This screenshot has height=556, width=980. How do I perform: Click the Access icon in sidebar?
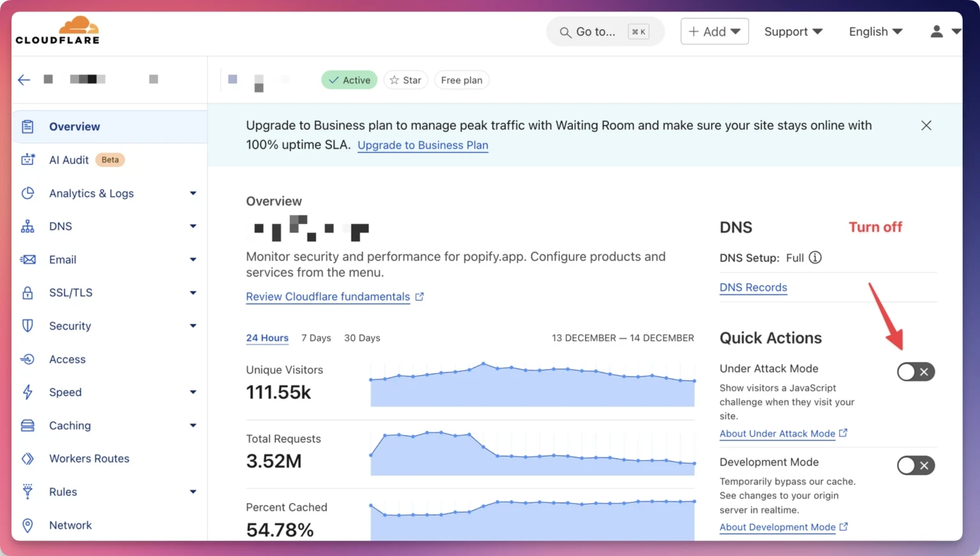(x=27, y=359)
